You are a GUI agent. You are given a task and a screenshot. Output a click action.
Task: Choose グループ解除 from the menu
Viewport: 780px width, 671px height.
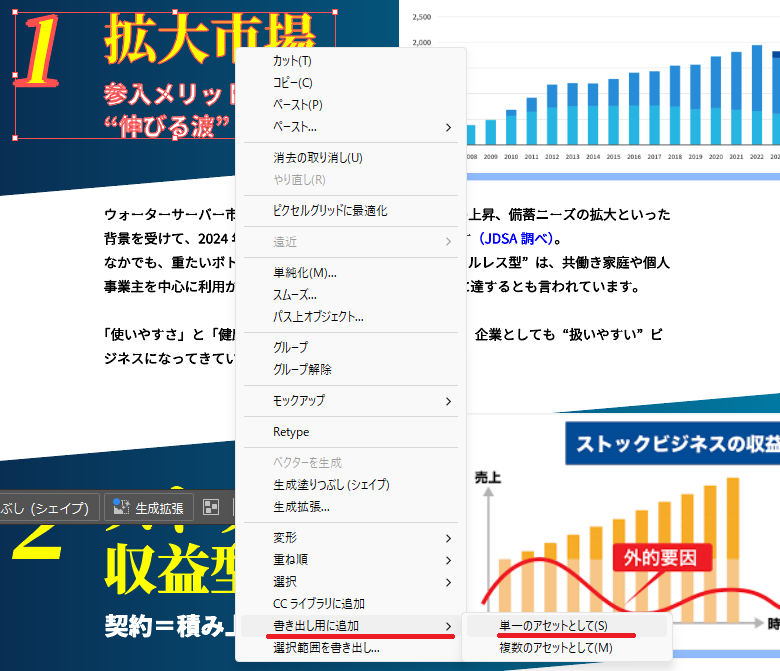click(302, 369)
